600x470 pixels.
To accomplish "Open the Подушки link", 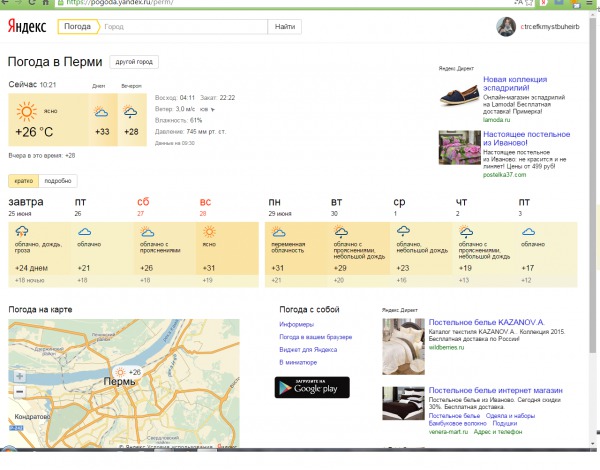I will coord(505,423).
